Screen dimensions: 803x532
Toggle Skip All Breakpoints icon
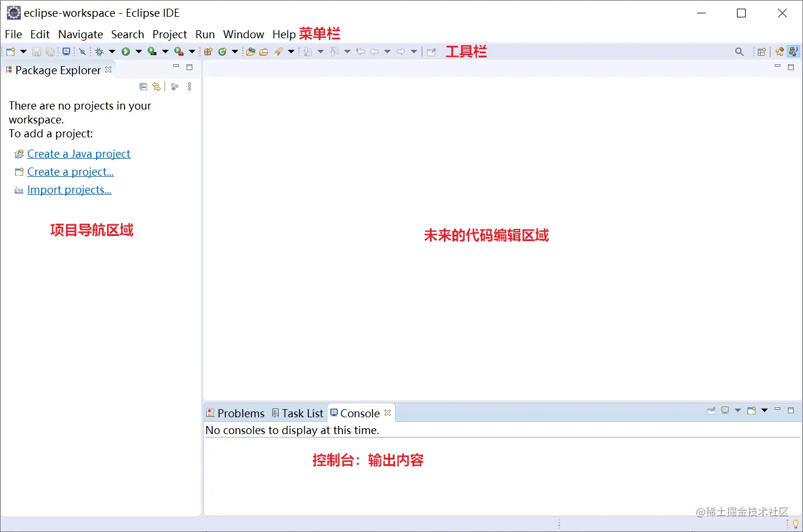82,52
